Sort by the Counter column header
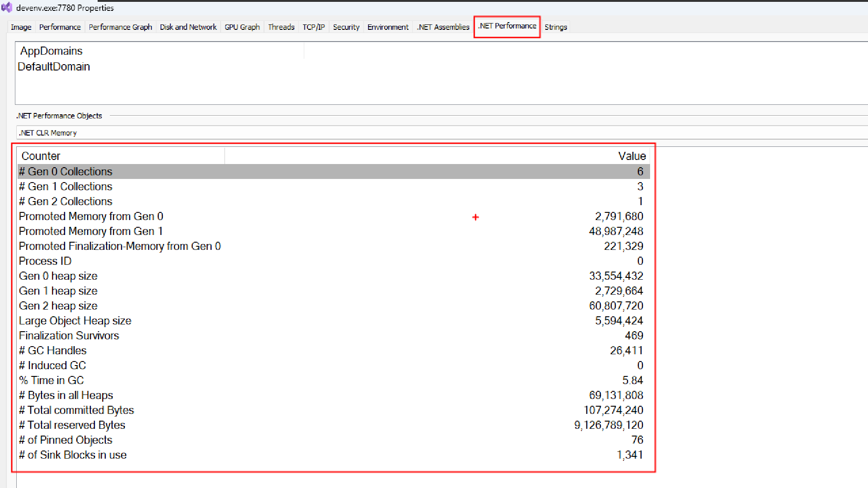868x488 pixels. [41, 156]
